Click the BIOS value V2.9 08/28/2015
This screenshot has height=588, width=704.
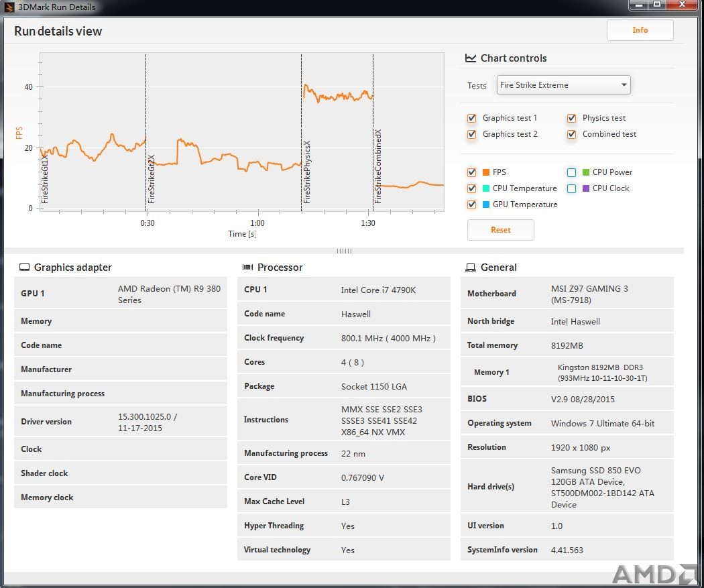(583, 400)
